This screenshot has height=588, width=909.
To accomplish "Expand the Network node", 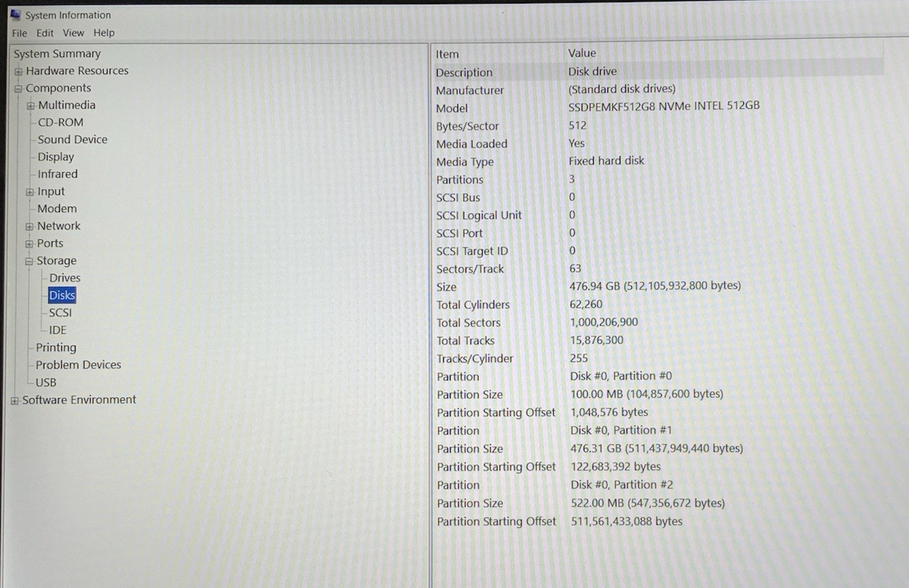I will (x=29, y=227).
